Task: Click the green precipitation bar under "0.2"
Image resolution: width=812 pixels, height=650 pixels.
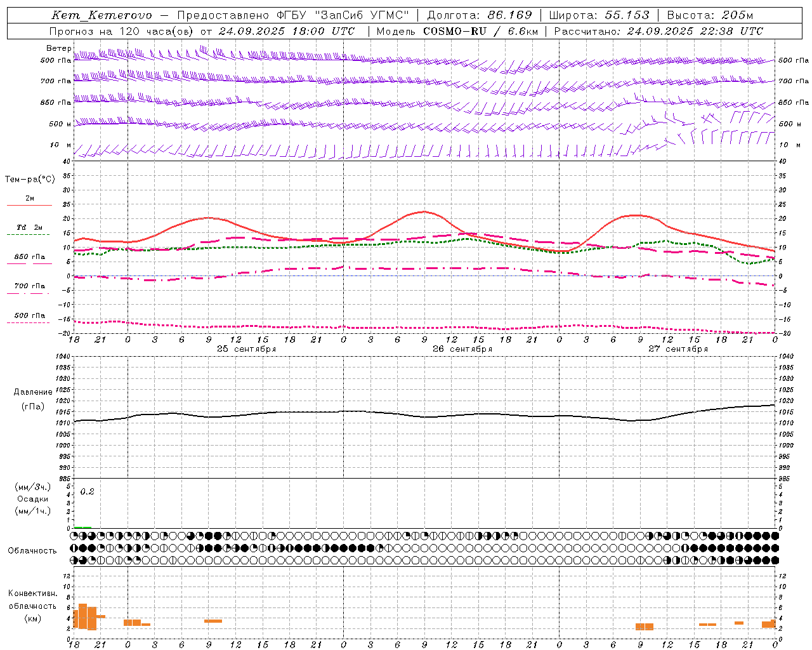Action: pyautogui.click(x=82, y=527)
